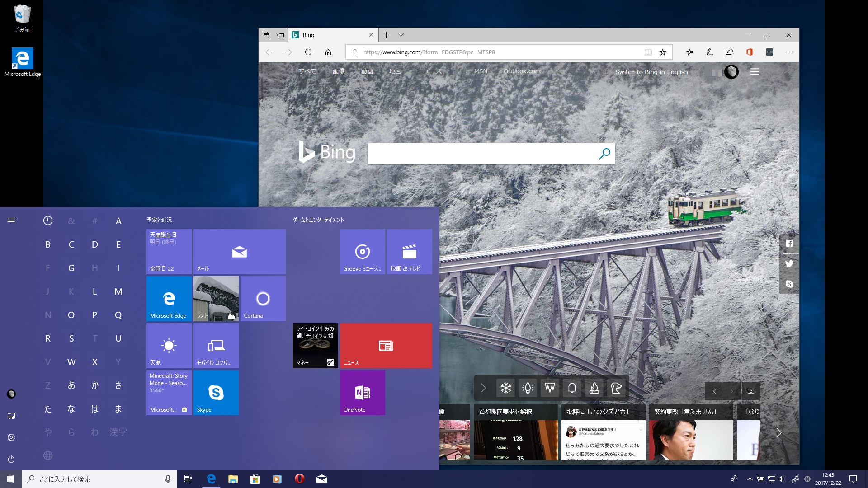Image resolution: width=868 pixels, height=488 pixels.
Task: Open the フォト photo tile
Action: click(216, 299)
